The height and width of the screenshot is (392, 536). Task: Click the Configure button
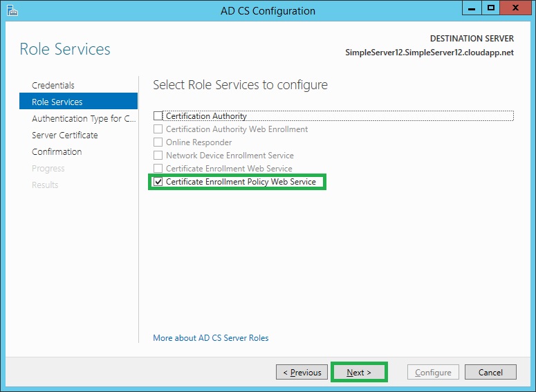[433, 372]
